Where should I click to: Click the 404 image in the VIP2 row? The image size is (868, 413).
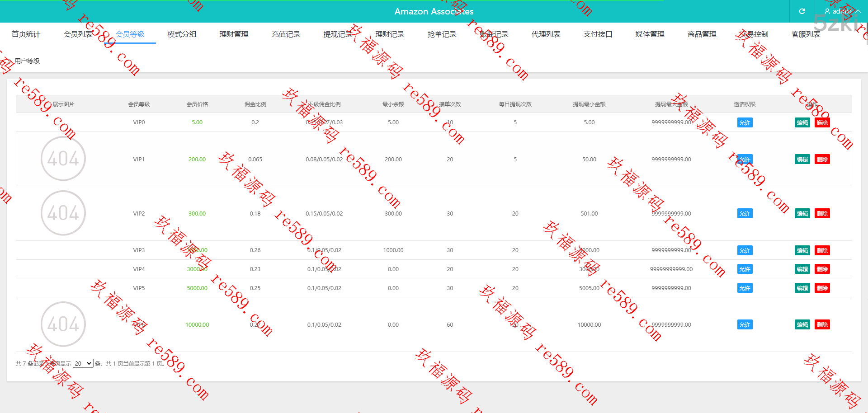(63, 213)
